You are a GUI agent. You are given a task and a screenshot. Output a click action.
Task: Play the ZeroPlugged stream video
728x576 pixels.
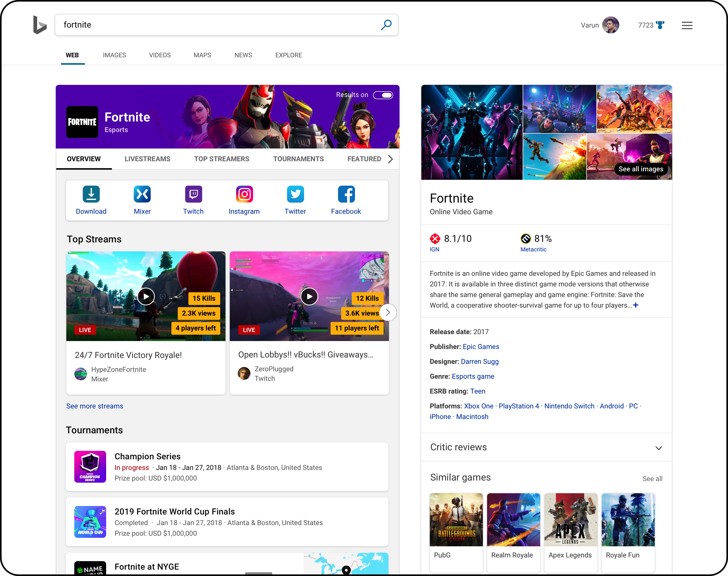(309, 296)
